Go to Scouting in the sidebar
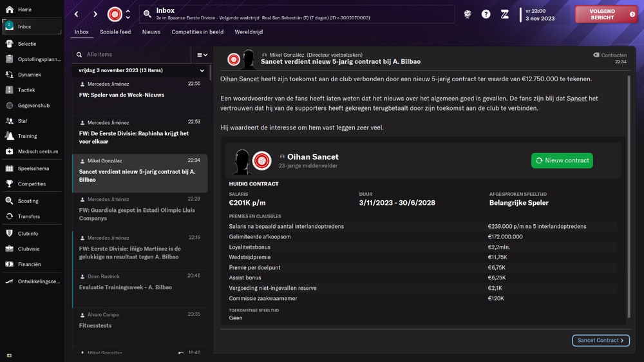644x362 pixels. pyautogui.click(x=28, y=201)
